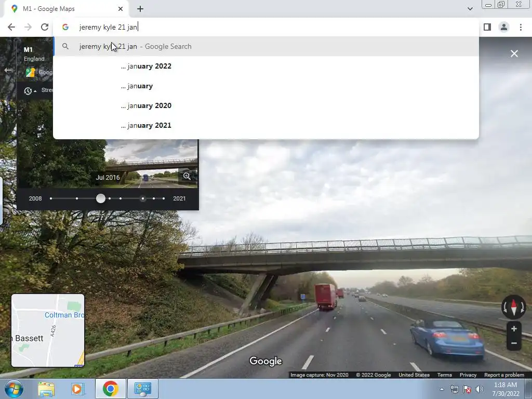Choose the 'january 2022' suggestion

266,66
